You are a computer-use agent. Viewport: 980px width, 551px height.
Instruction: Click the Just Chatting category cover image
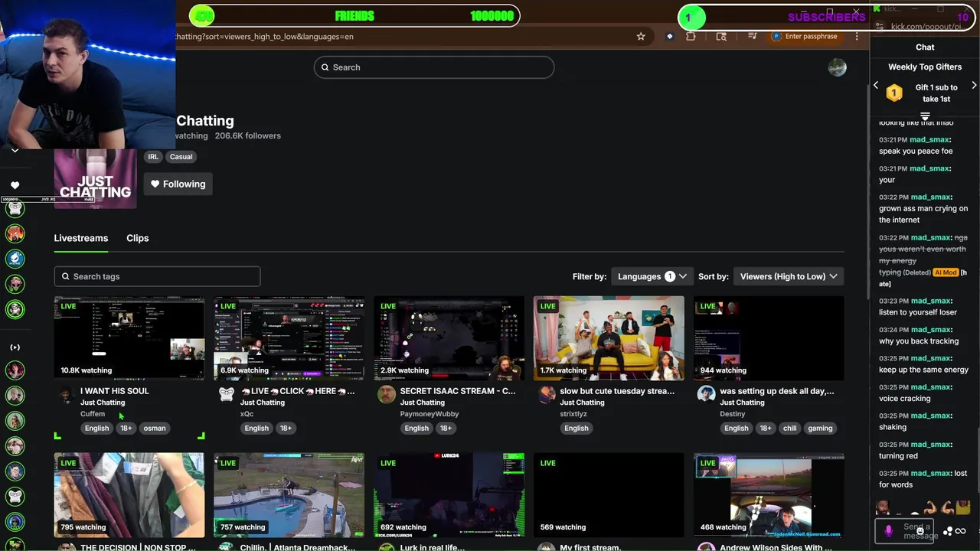click(x=95, y=179)
